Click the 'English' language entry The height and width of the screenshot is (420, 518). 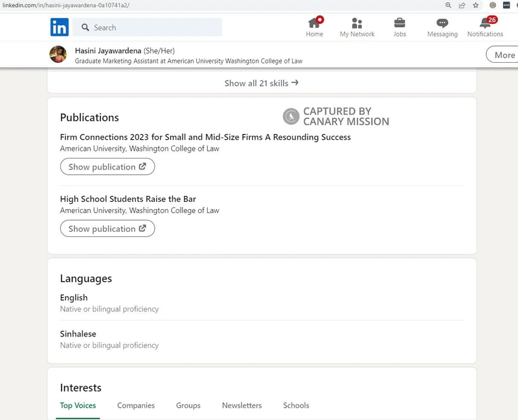click(74, 298)
